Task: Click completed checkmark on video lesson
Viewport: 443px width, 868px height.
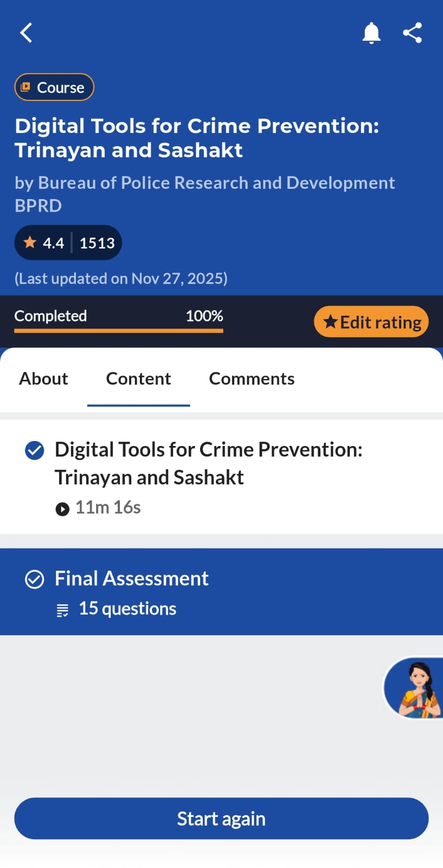Action: tap(35, 450)
